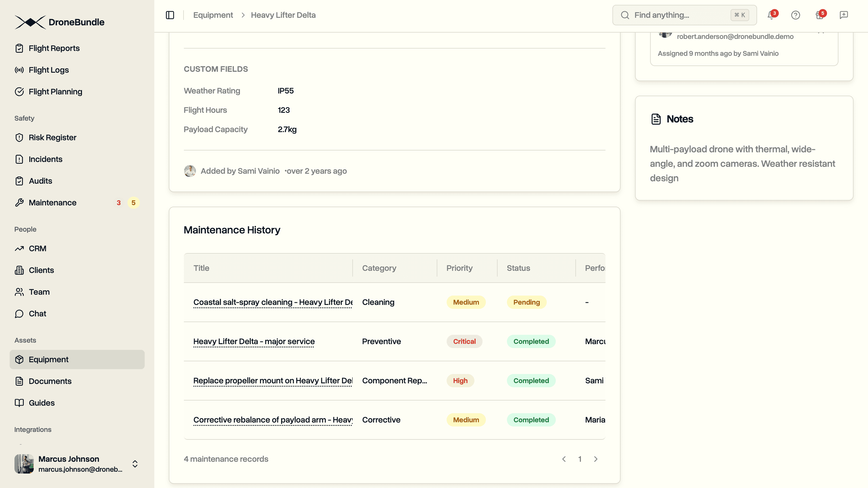Click the Audits clipboard icon
The width and height of the screenshot is (868, 488).
pyautogui.click(x=19, y=181)
